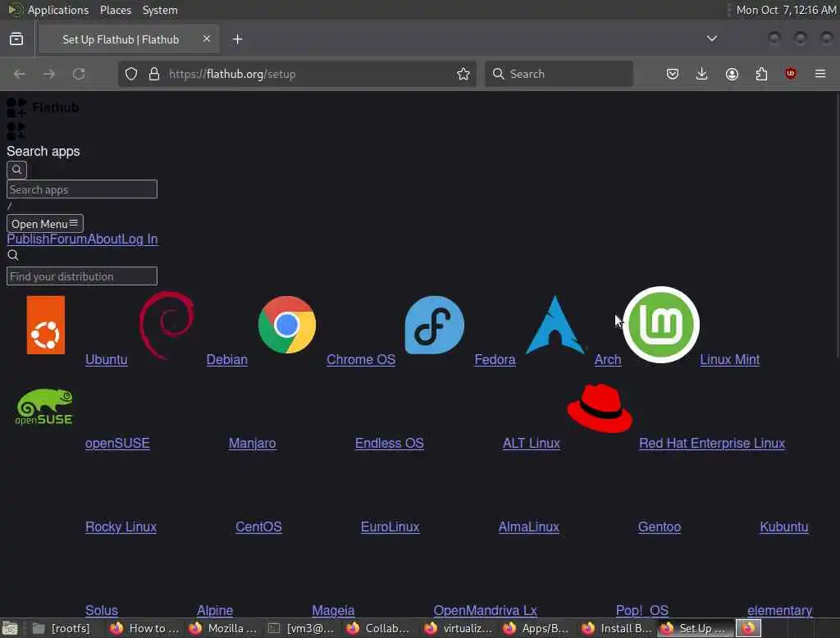840x638 pixels.
Task: Open the Gentoo link
Action: coord(660,526)
